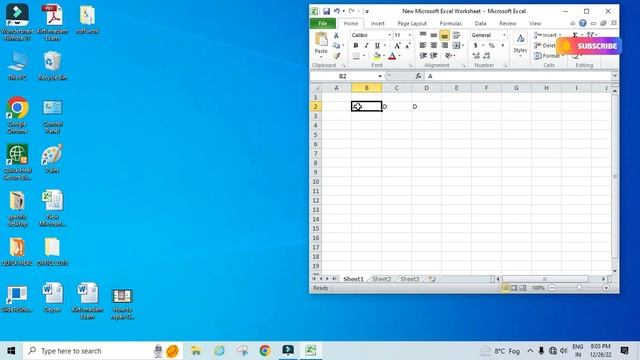Activate the Format Painter brush
The image size is (640, 360).
(x=336, y=56)
